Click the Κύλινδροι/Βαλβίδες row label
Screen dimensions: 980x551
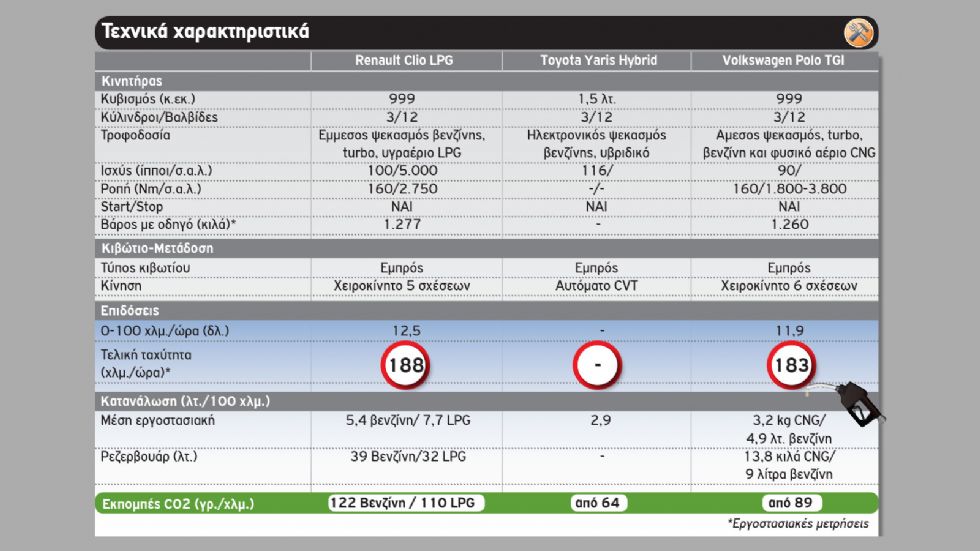click(159, 117)
